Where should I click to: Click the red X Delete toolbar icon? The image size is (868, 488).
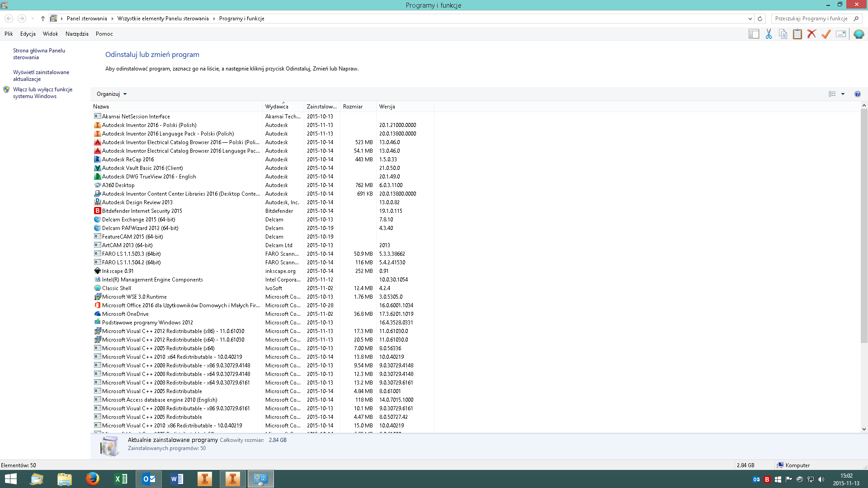click(x=812, y=34)
